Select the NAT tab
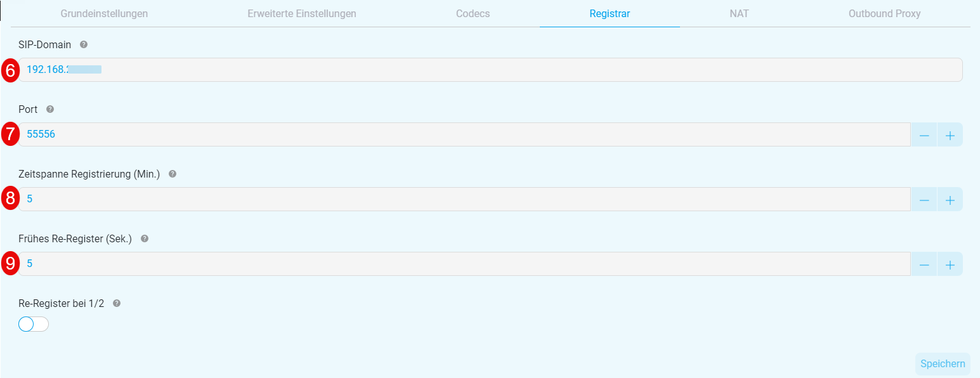Viewport: 980px width, 378px height. point(740,13)
